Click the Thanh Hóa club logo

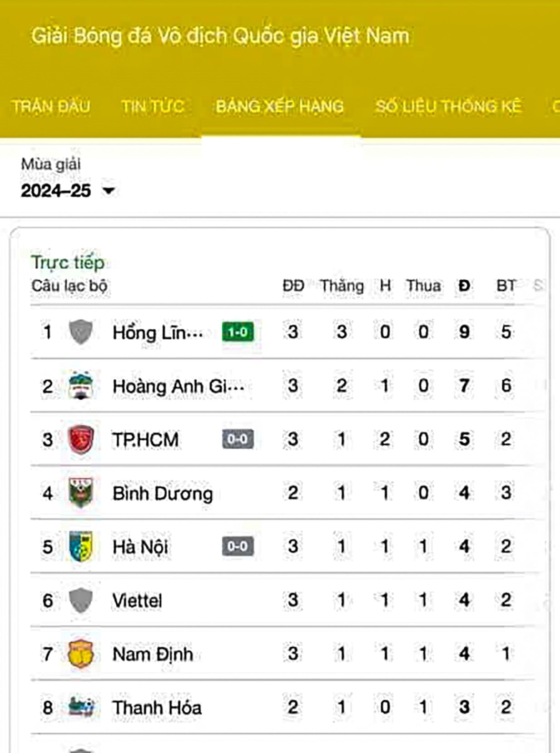tap(81, 707)
